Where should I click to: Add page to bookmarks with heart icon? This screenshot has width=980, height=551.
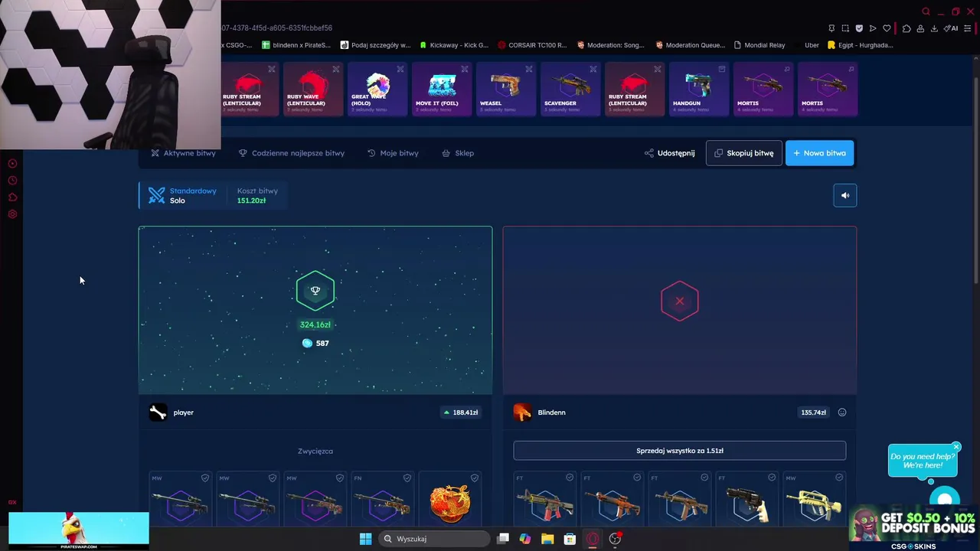[x=887, y=28]
